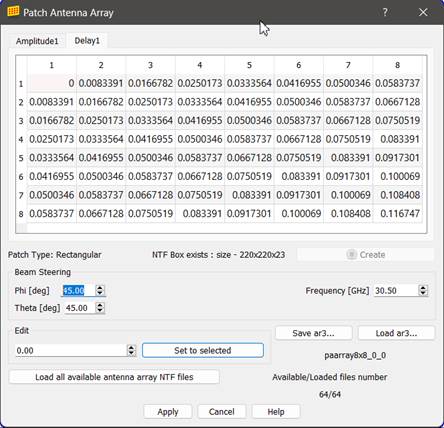Apply the array settings
The image size is (444, 428).
tap(168, 412)
